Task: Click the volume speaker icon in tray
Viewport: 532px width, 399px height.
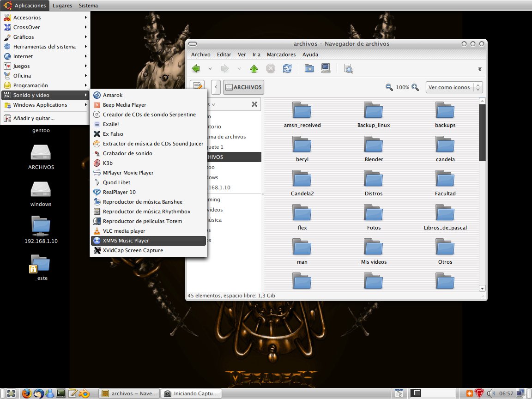Action: point(490,393)
